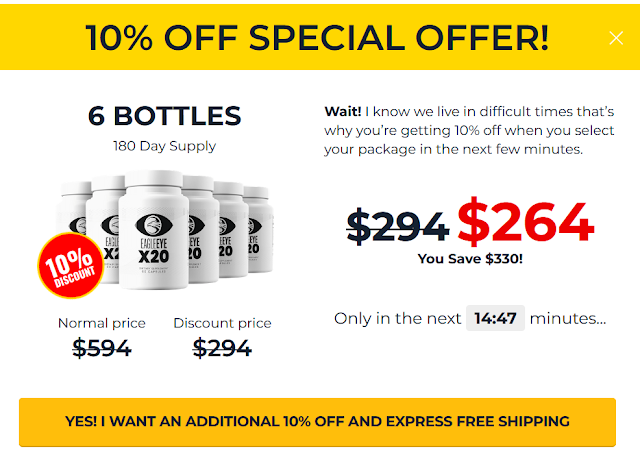Click the yellow additional 10% off button
640x453 pixels.
tap(317, 422)
